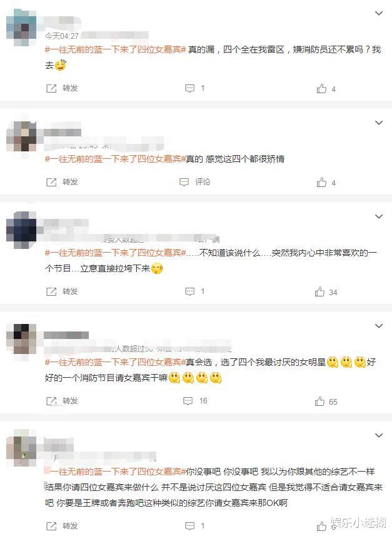The width and height of the screenshot is (392, 536).
Task: Open the dropdown arrow on the 立意直接拉垮 post
Action: 379,216
